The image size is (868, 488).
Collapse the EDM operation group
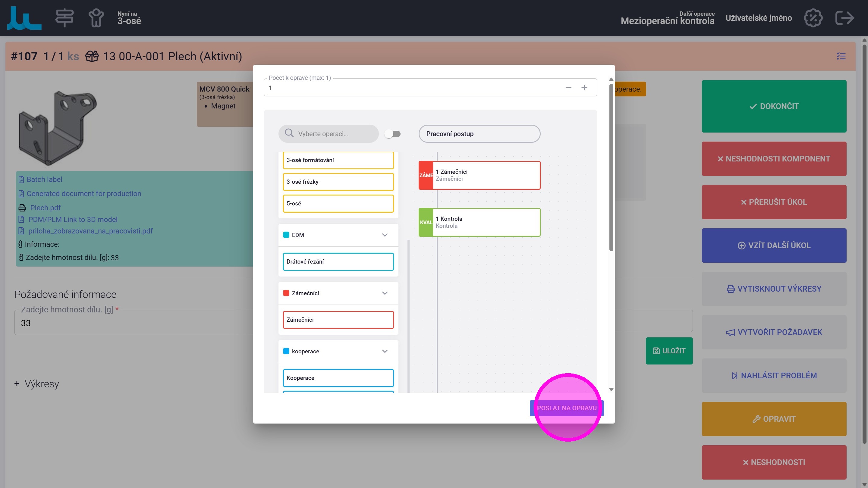pyautogui.click(x=385, y=235)
